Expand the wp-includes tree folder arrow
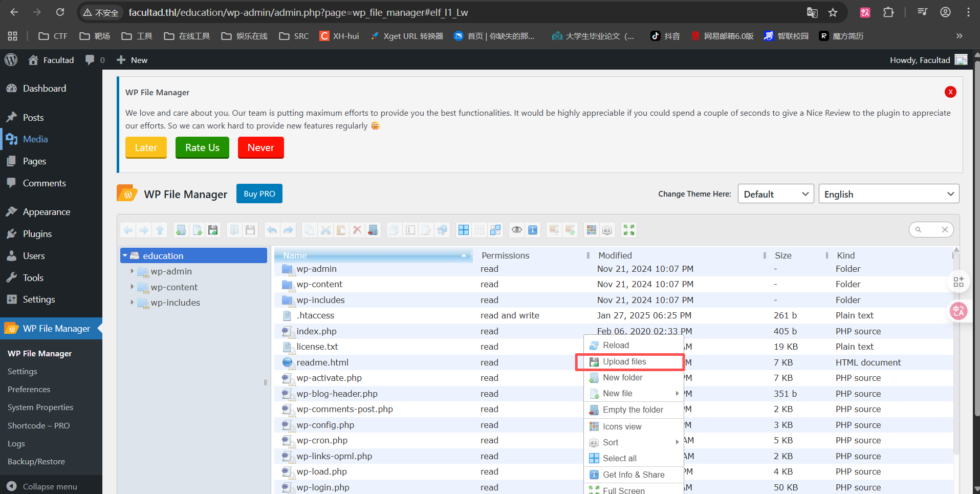Image resolution: width=980 pixels, height=494 pixels. coord(132,303)
